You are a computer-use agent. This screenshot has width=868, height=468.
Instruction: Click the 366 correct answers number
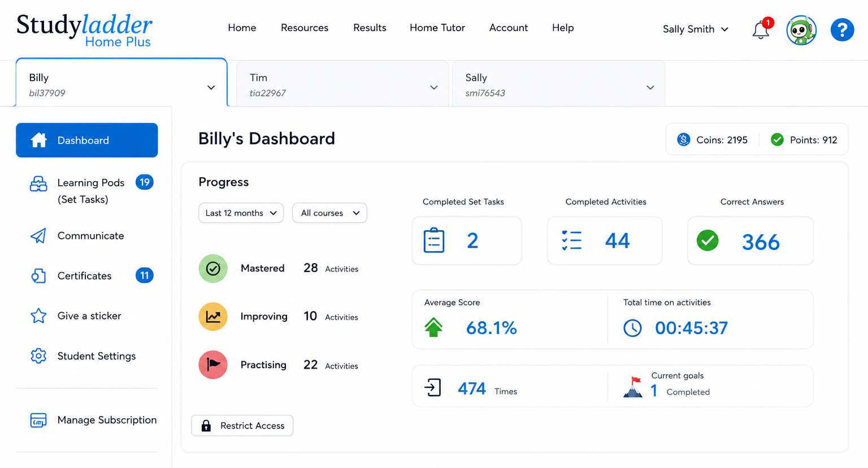click(761, 242)
